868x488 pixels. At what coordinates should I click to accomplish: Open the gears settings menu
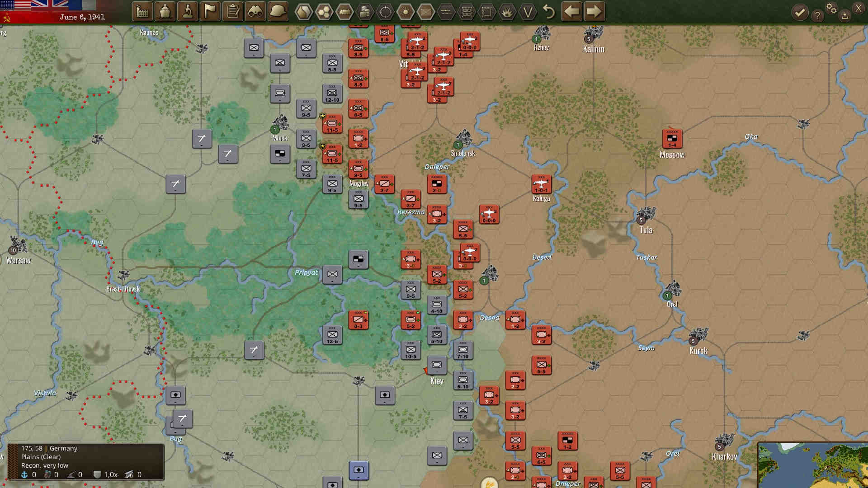coord(832,9)
